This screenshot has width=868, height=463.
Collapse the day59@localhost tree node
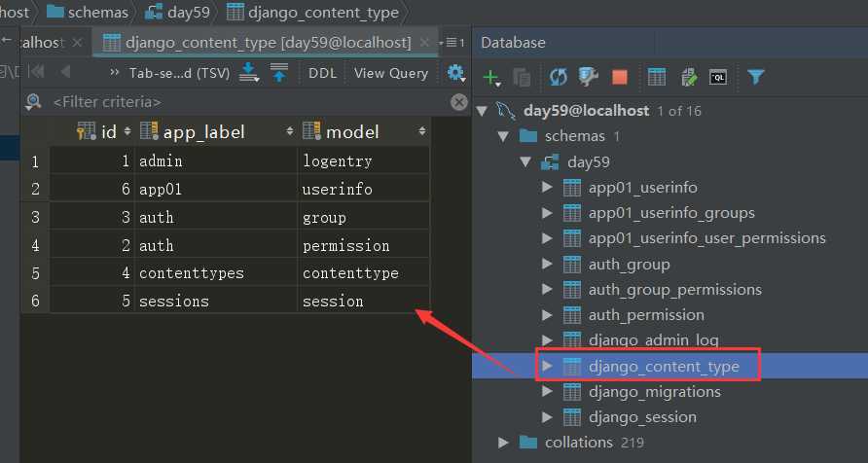(x=483, y=110)
